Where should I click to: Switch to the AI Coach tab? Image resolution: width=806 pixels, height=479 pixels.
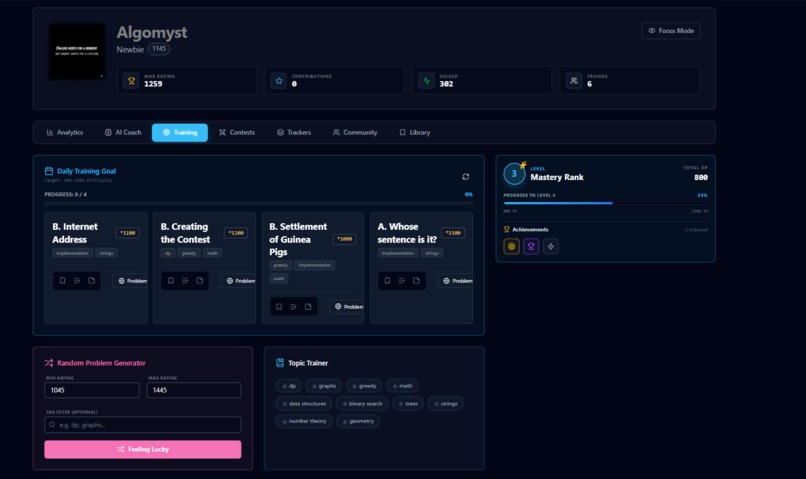point(123,133)
